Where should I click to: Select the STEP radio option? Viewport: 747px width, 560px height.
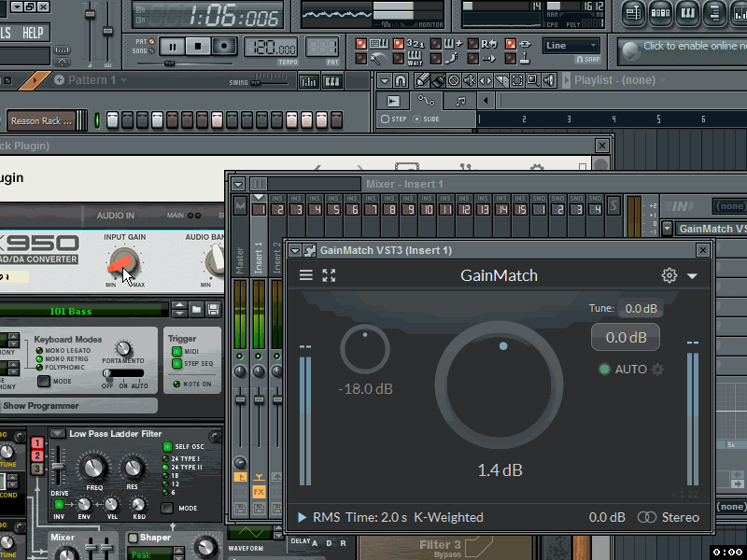click(x=393, y=119)
